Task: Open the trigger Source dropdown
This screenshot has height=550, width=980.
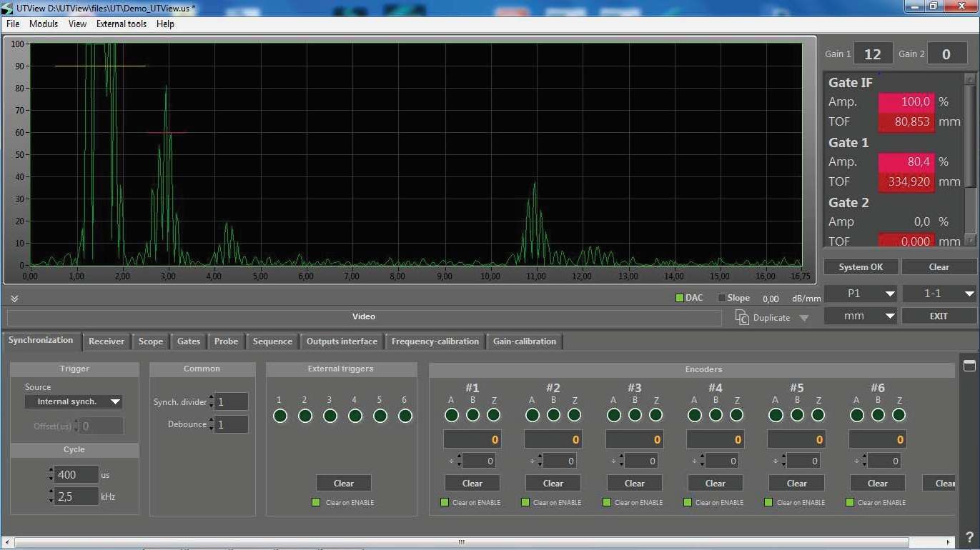Action: click(74, 401)
